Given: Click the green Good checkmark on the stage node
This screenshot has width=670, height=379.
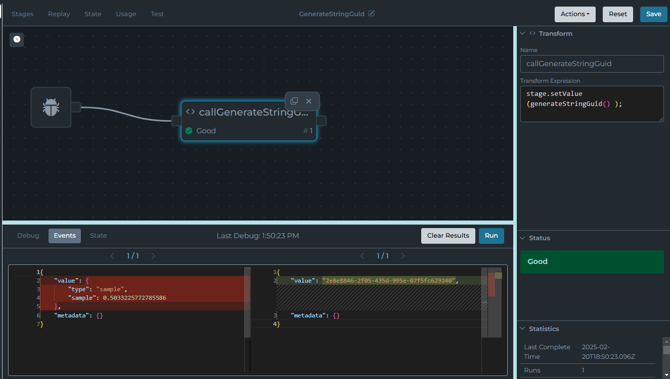Looking at the screenshot, I should (x=189, y=131).
